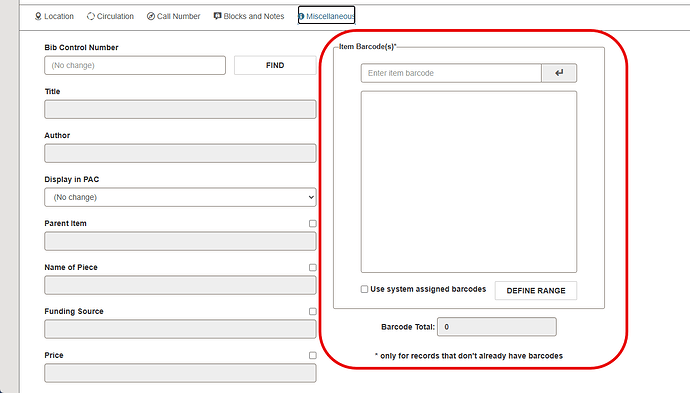The height and width of the screenshot is (393, 690).
Task: Click the item barcode list box
Action: (469, 182)
